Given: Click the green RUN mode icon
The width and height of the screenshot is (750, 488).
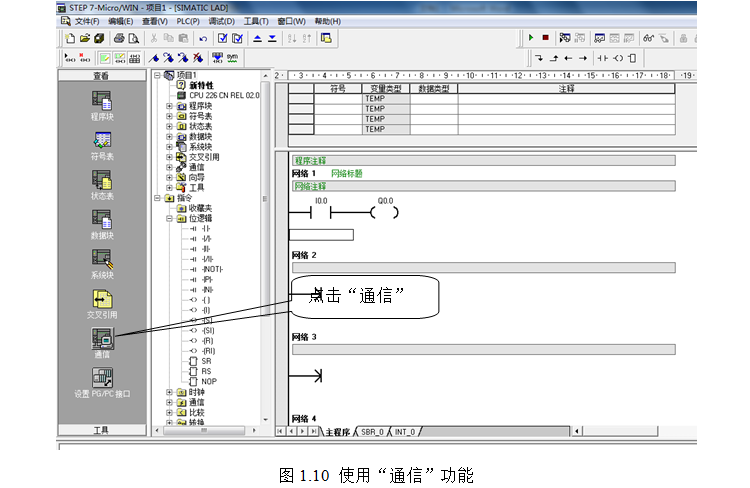Looking at the screenshot, I should [x=530, y=38].
